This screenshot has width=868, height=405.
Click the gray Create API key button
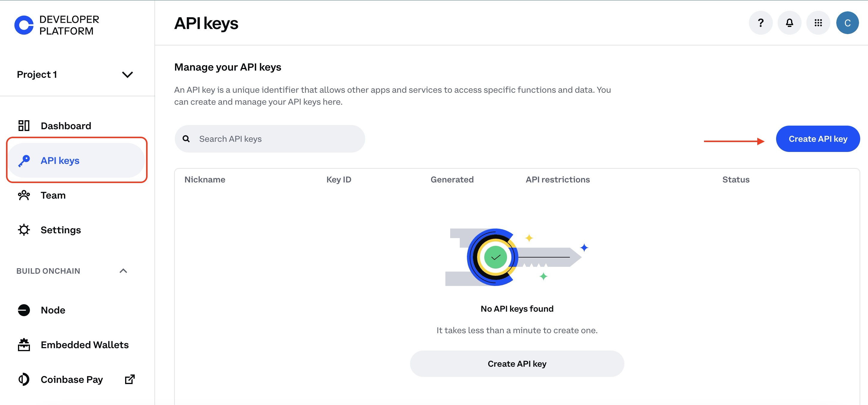point(517,364)
